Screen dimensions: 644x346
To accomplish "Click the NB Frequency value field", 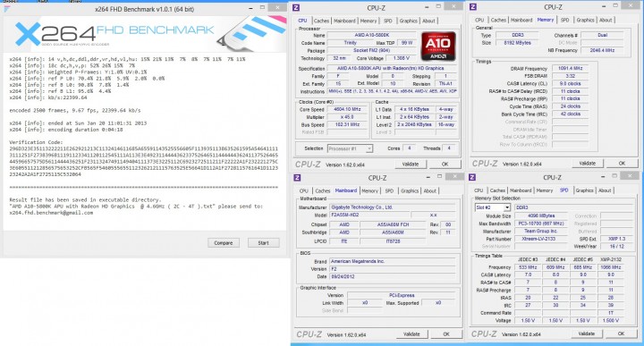I will click(602, 50).
